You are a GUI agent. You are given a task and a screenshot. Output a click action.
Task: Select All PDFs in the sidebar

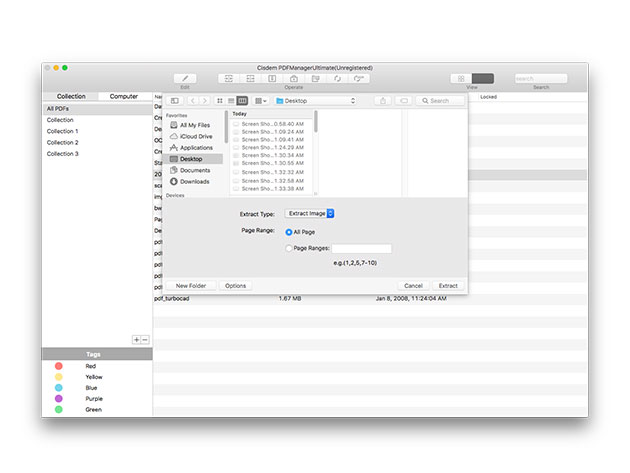pos(97,109)
